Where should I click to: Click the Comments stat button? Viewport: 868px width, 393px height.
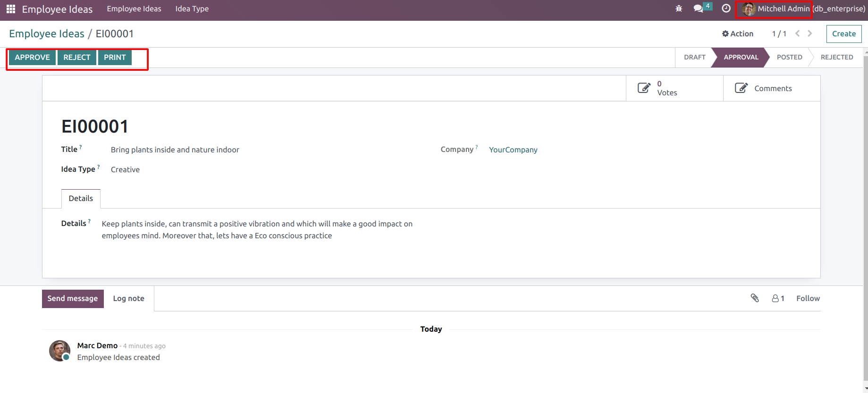(x=772, y=88)
